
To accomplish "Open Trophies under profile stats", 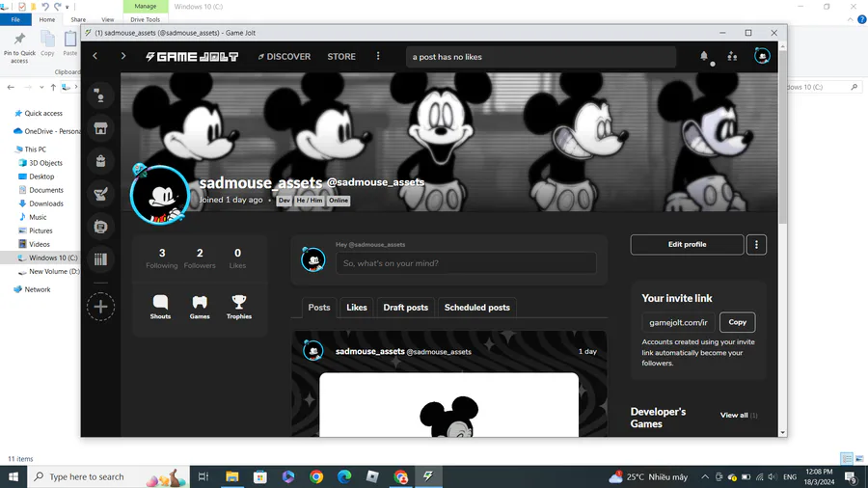I will 239,307.
